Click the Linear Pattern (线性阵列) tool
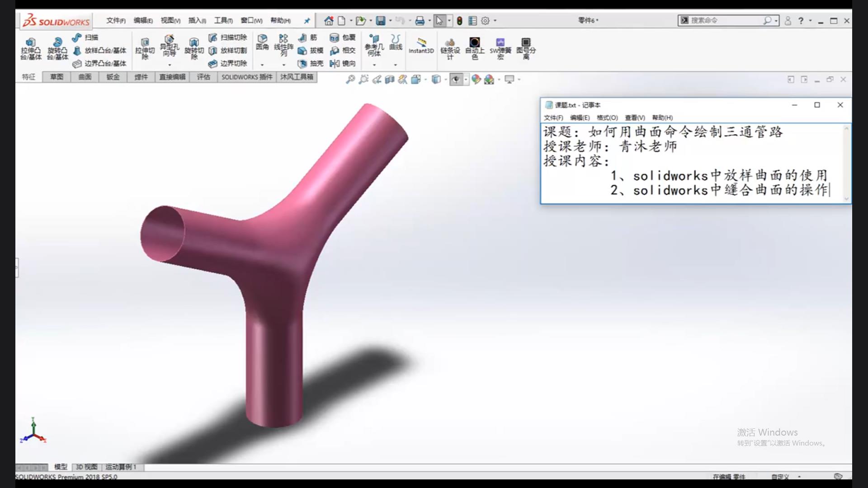868x488 pixels. (283, 45)
